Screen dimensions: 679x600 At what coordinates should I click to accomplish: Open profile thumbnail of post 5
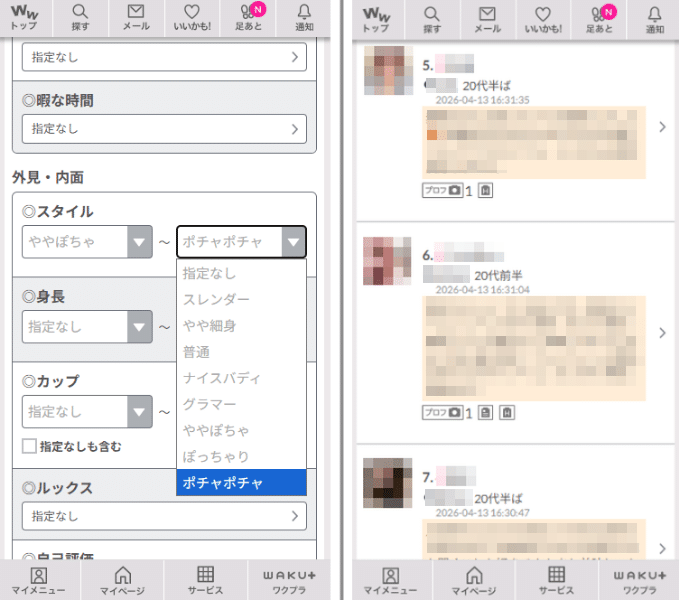pos(388,70)
